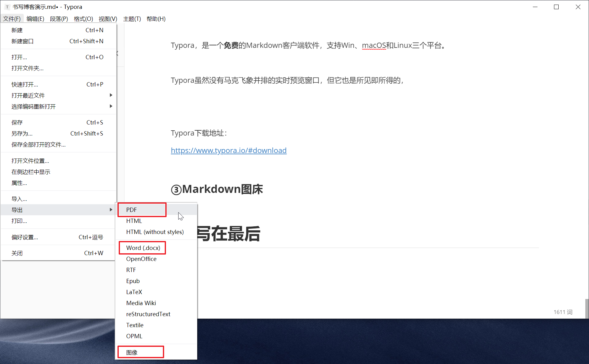Viewport: 589px width, 364px height.
Task: Click the vertical scrollbar thumb
Action: (x=587, y=308)
